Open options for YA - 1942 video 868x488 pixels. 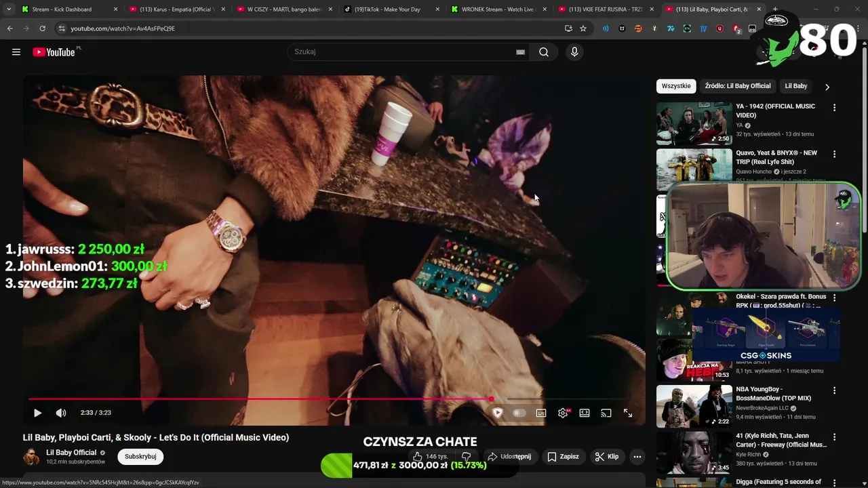click(834, 107)
